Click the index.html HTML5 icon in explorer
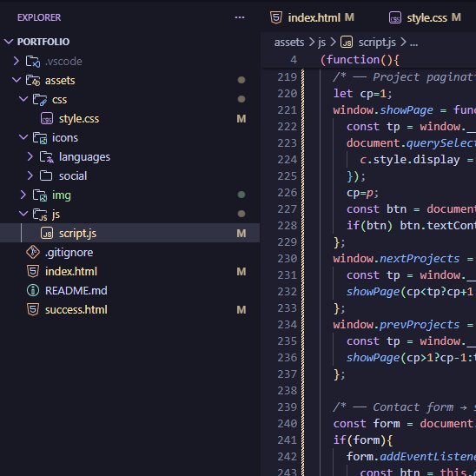Screen dimensions: 476x476 [x=33, y=271]
